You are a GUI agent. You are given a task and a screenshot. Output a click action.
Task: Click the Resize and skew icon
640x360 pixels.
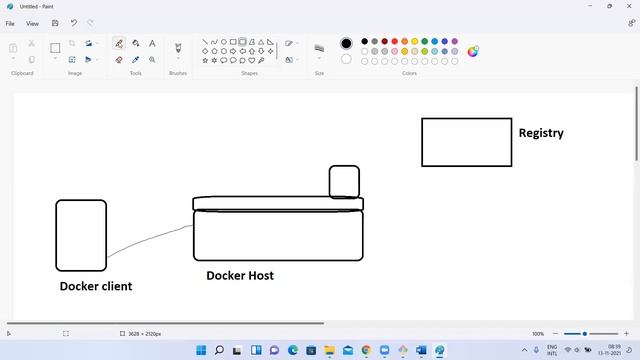click(x=72, y=60)
